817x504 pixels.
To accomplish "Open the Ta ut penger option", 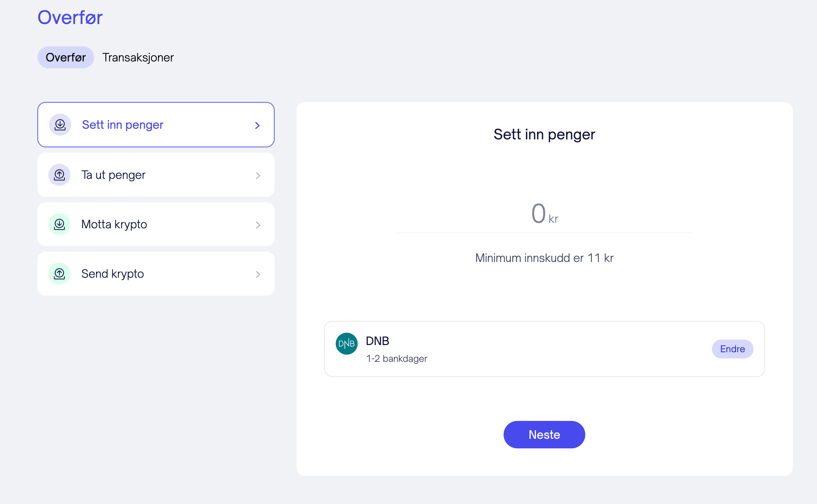I will point(113,175).
